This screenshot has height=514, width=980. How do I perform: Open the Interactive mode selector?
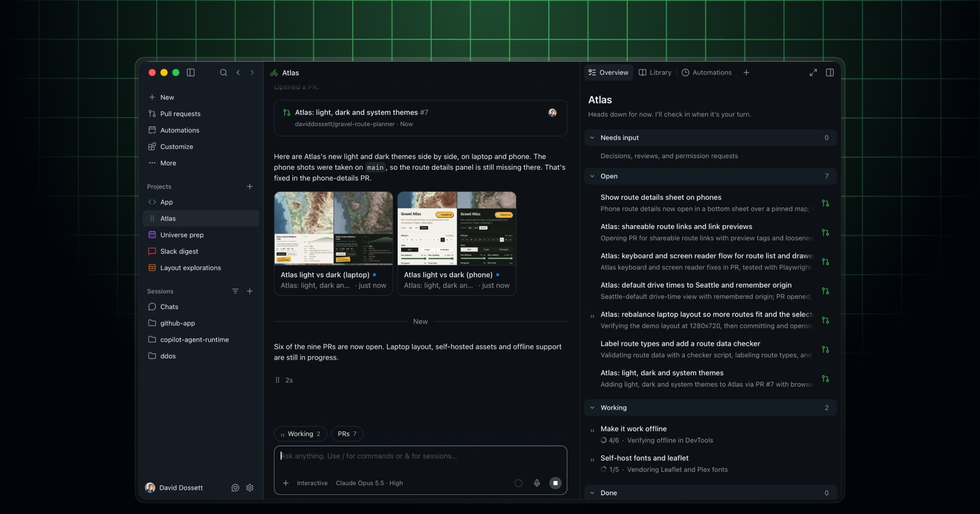coord(312,483)
